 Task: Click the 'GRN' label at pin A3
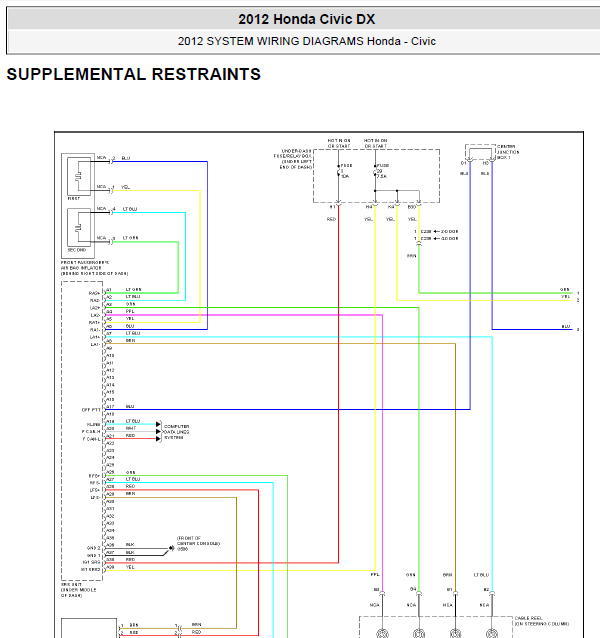pyautogui.click(x=131, y=304)
